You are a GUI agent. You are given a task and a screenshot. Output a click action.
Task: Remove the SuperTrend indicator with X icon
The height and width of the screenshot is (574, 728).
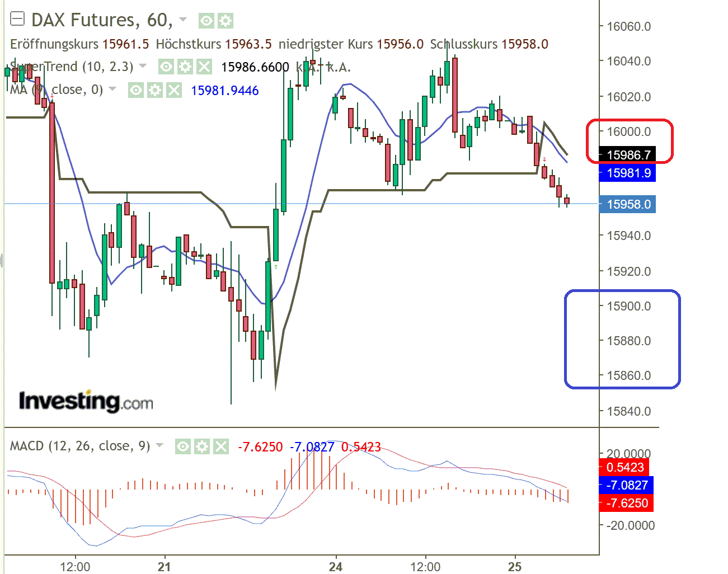point(204,67)
